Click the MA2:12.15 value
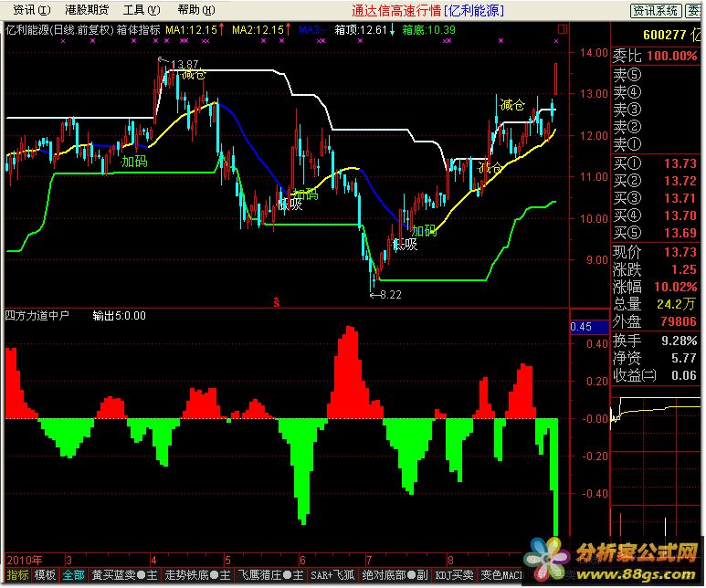The image size is (706, 588). point(258,30)
